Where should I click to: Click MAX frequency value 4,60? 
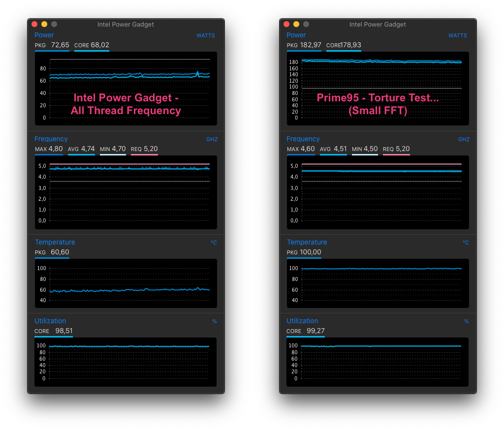click(x=308, y=149)
